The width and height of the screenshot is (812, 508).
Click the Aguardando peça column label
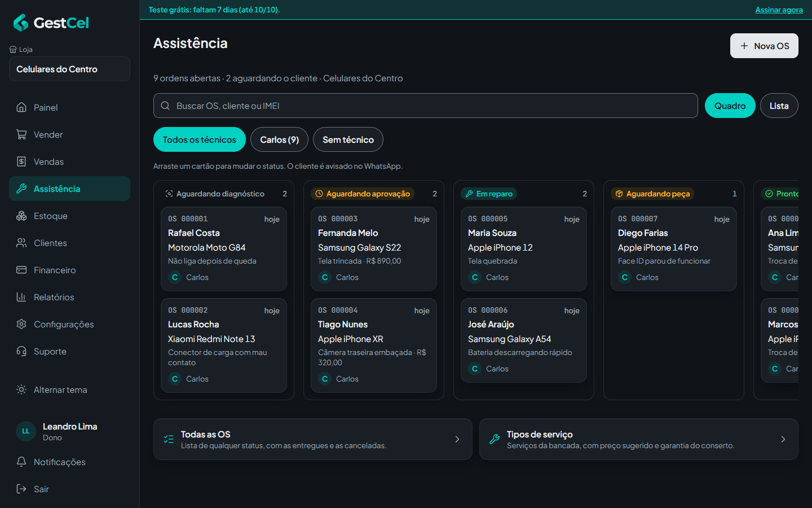(x=652, y=194)
